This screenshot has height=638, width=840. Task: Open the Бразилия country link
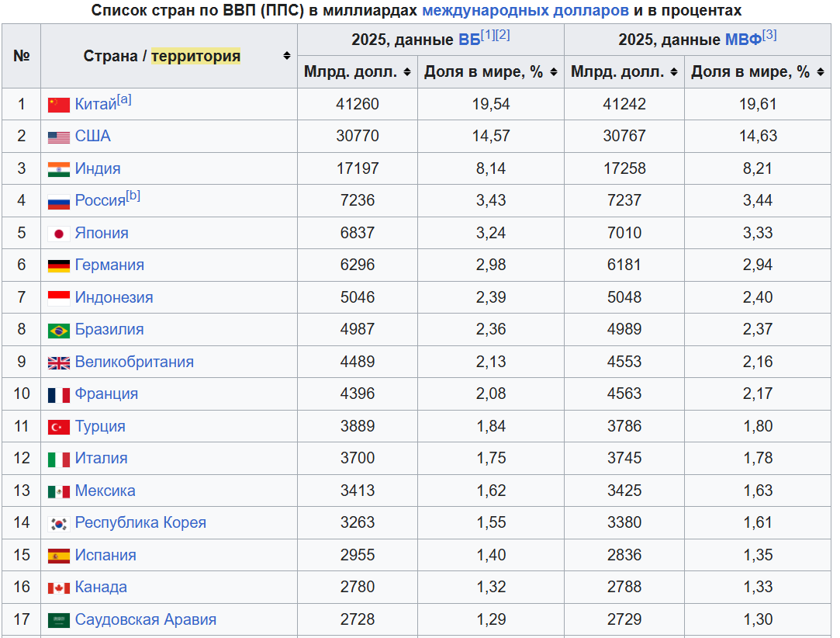coord(109,329)
